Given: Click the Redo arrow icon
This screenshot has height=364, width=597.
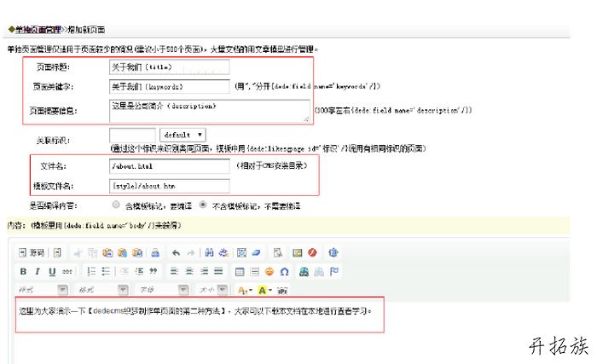Looking at the screenshot, I should click(191, 252).
